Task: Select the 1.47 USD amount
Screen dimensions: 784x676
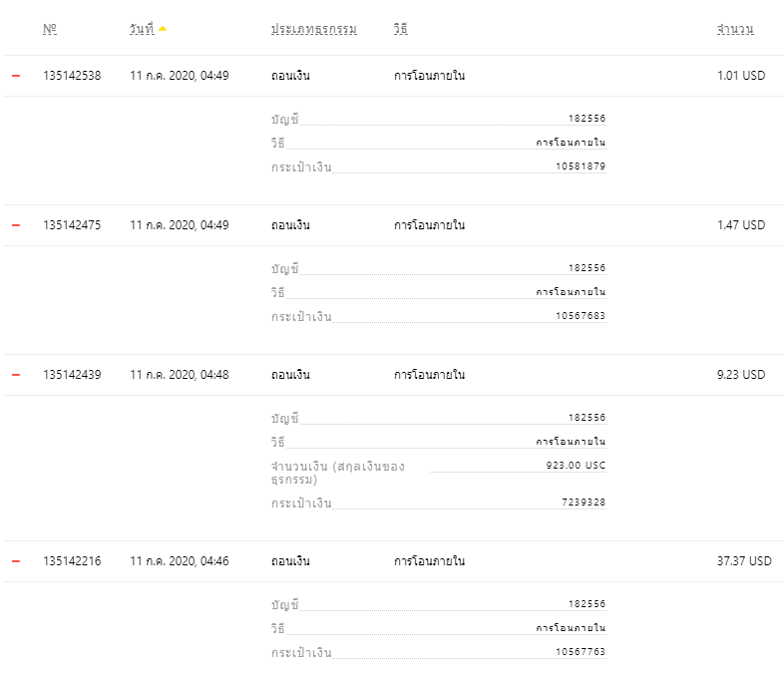Action: point(741,224)
